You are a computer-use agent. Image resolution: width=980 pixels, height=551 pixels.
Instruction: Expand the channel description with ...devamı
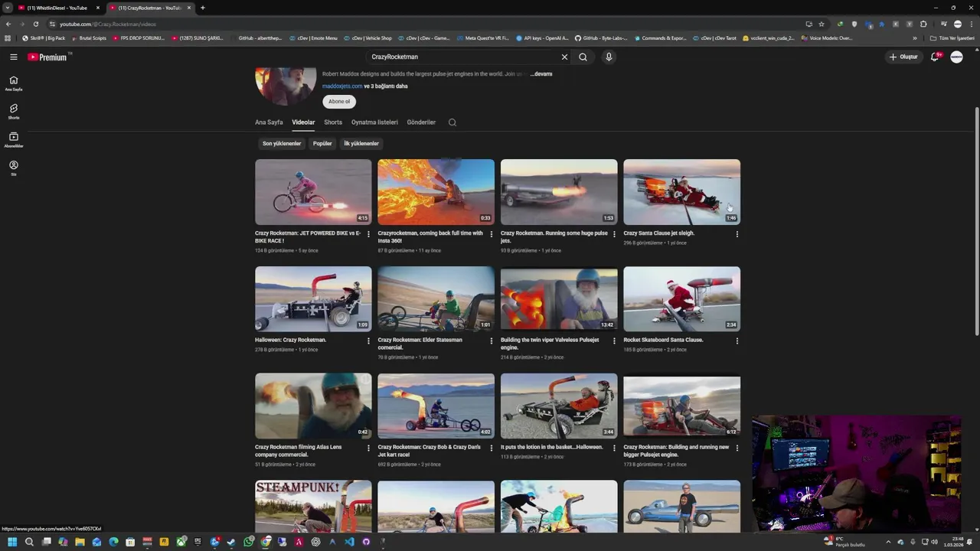click(541, 74)
